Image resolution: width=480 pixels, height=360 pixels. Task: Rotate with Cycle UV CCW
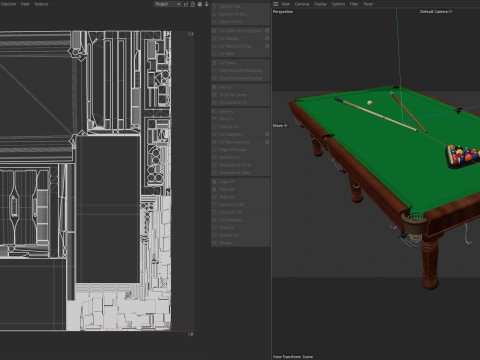(x=240, y=205)
